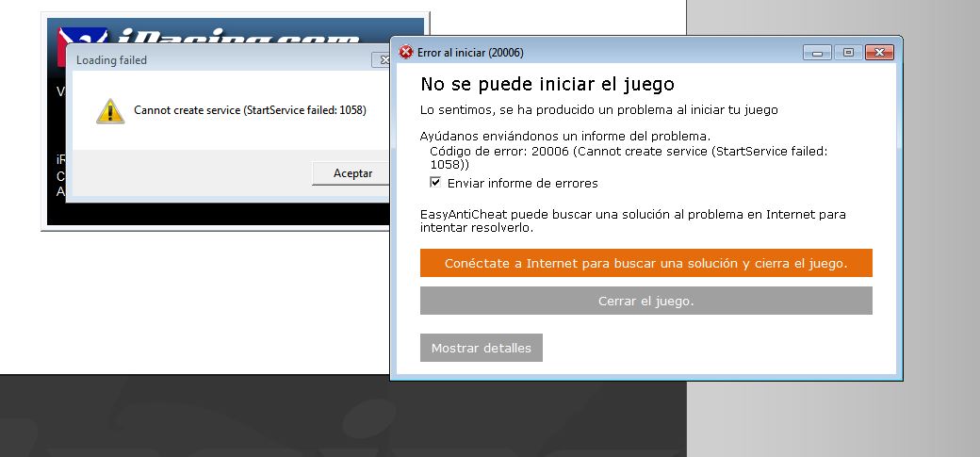Click Cerrar el juego button

coord(645,301)
